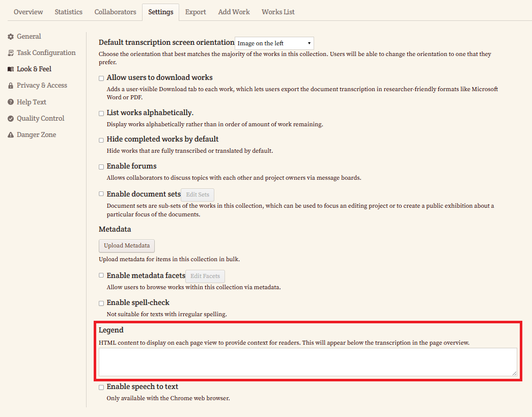Screen dimensions: 532x417
Task: Switch to the Statistics tab
Action: (68, 12)
